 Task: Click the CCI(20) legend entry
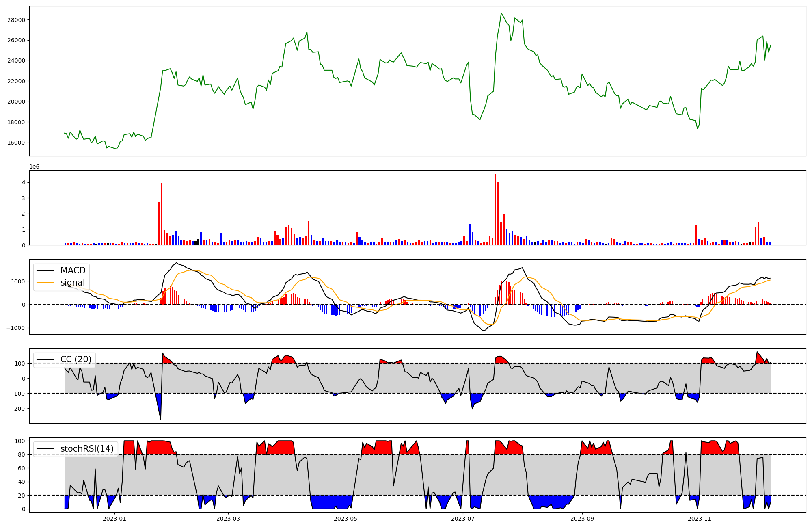point(76,359)
